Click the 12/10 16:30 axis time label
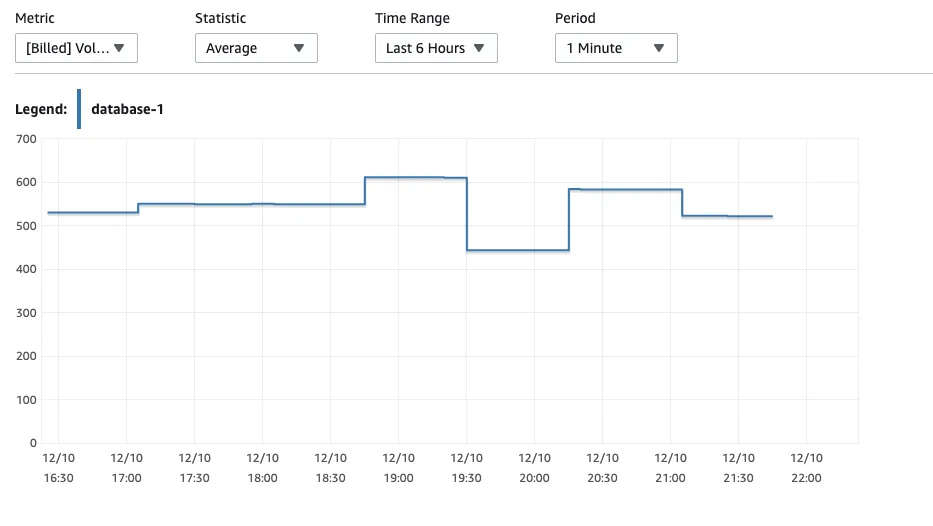933x526 pixels. click(x=58, y=468)
